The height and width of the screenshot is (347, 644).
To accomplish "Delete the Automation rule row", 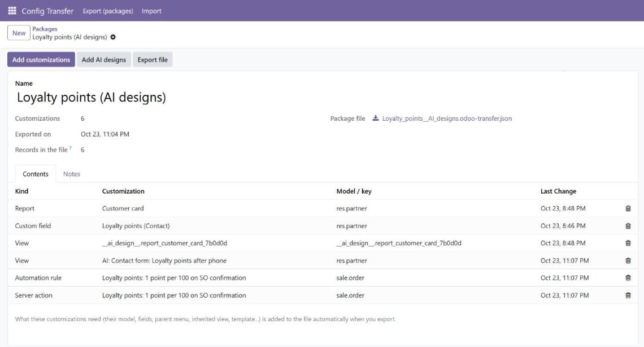I will click(x=628, y=278).
